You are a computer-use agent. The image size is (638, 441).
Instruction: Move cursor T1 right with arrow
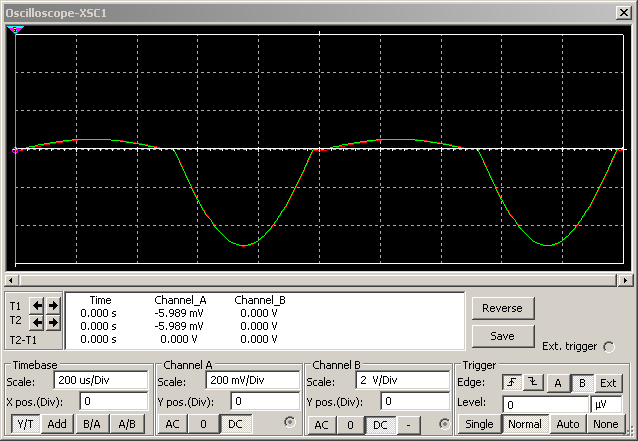pyautogui.click(x=53, y=306)
